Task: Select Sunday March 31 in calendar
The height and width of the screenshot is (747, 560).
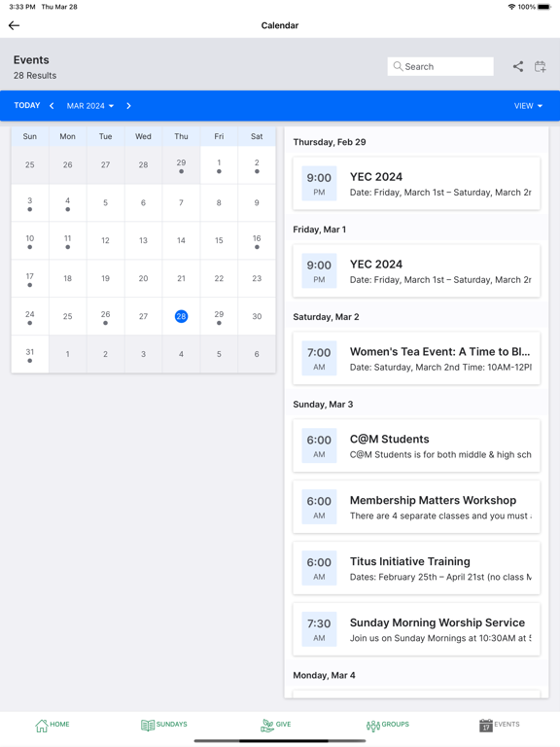Action: pos(29,354)
